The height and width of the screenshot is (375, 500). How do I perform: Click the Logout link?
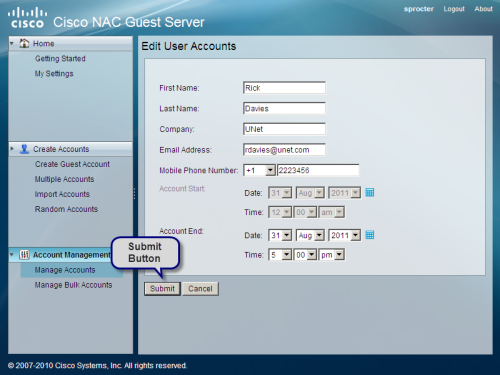[454, 9]
